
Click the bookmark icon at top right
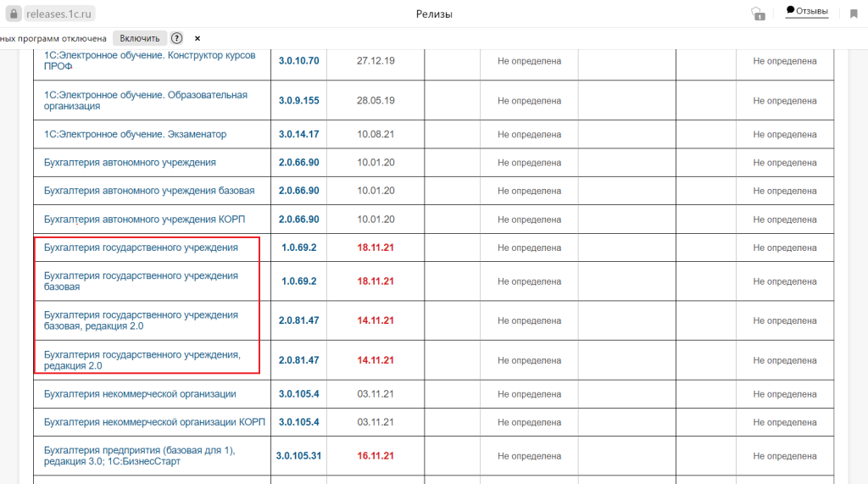click(854, 14)
